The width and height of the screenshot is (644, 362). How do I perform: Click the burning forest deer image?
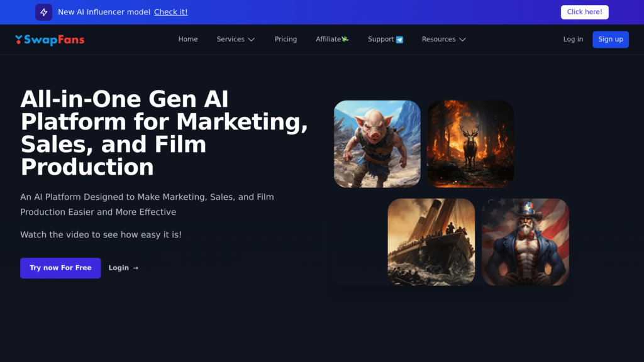coord(470,143)
